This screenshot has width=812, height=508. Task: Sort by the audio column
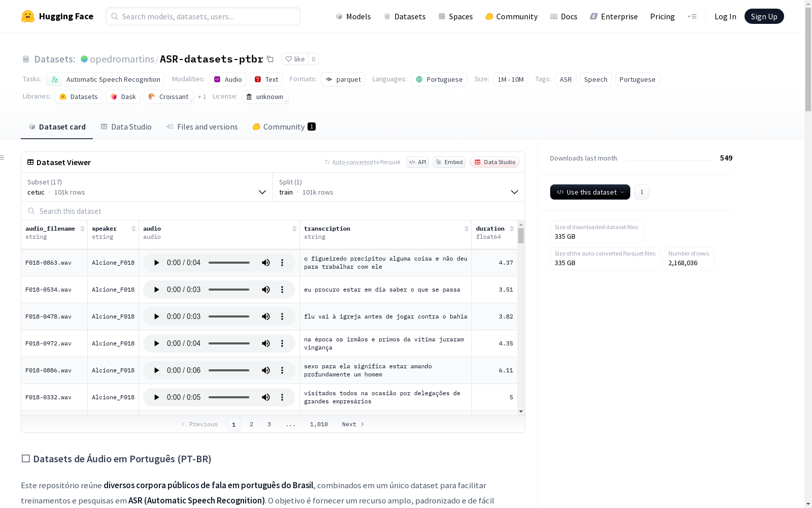(x=294, y=229)
